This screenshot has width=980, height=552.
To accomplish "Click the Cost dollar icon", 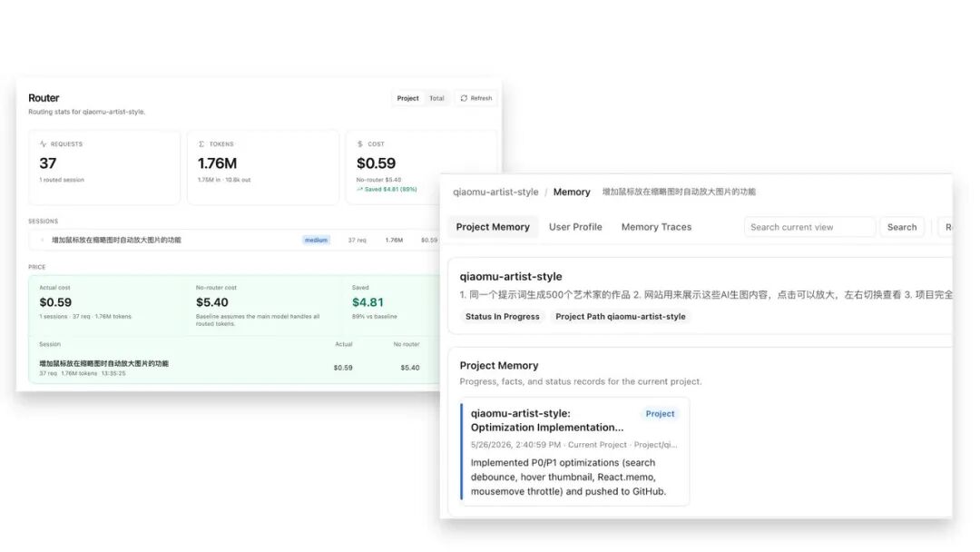I will click(x=360, y=143).
